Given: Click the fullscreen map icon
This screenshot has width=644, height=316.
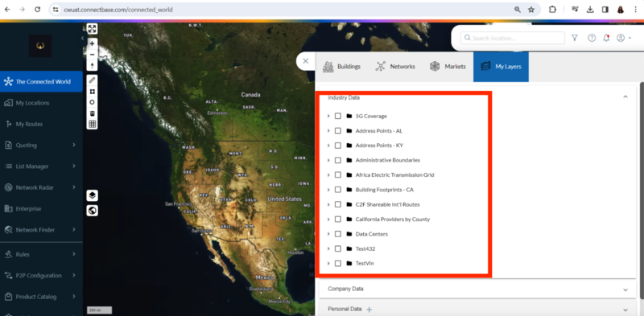Looking at the screenshot, I should [x=93, y=29].
